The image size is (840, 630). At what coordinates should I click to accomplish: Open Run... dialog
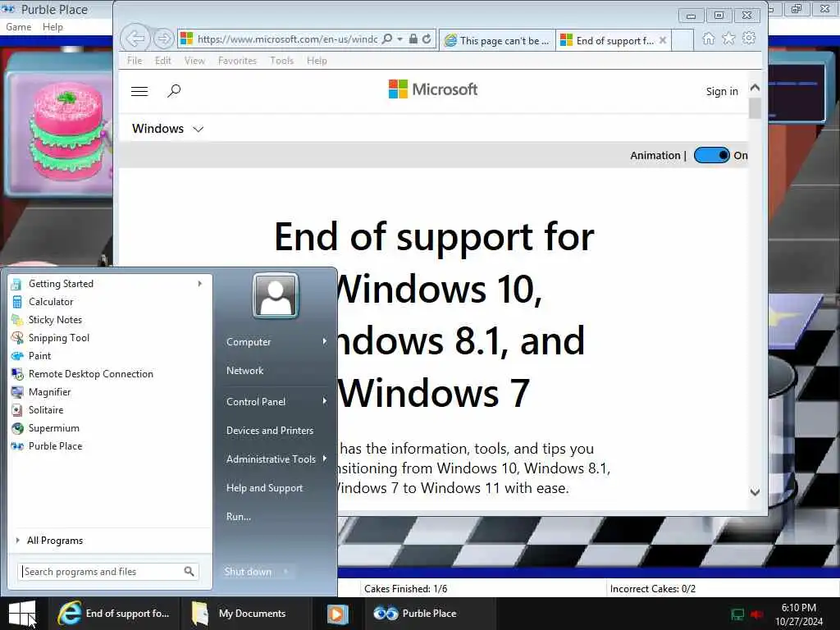[239, 517]
